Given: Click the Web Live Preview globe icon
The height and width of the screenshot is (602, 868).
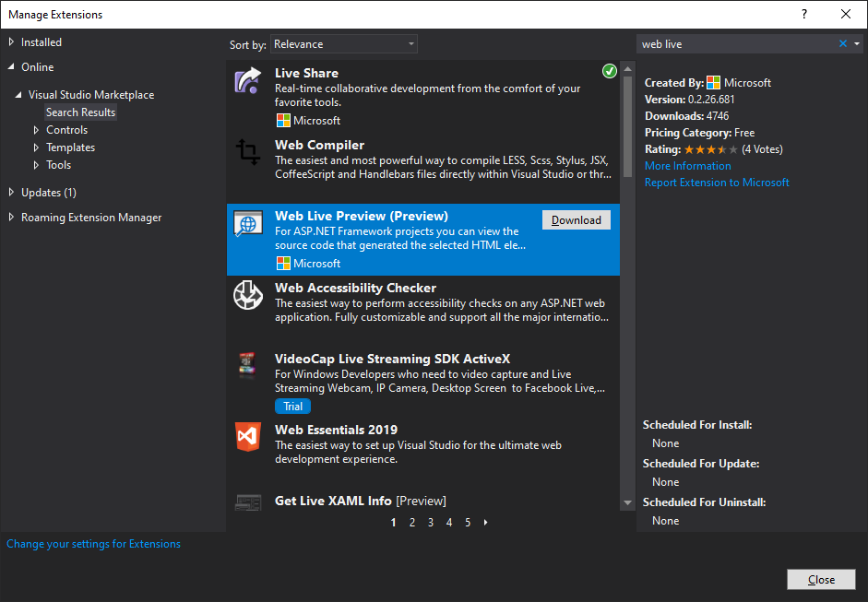Looking at the screenshot, I should click(x=247, y=223).
